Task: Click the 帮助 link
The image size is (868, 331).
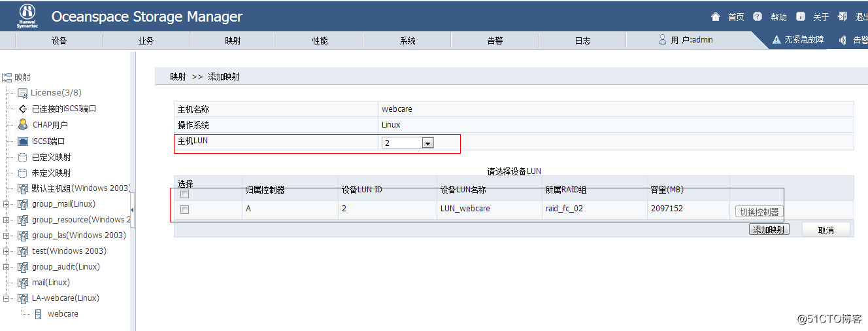Action: tap(778, 17)
